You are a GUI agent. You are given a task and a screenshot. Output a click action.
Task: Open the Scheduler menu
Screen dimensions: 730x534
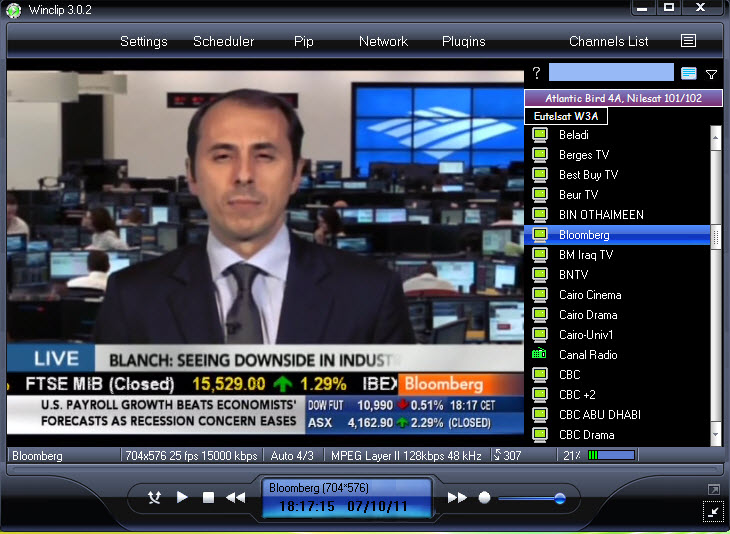pyautogui.click(x=223, y=41)
